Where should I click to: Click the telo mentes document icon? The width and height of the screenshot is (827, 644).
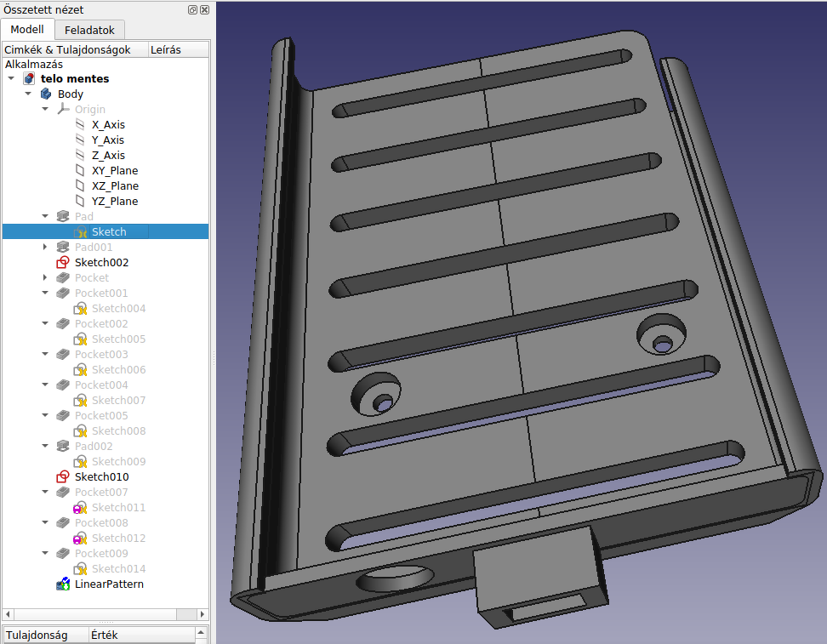[29, 78]
